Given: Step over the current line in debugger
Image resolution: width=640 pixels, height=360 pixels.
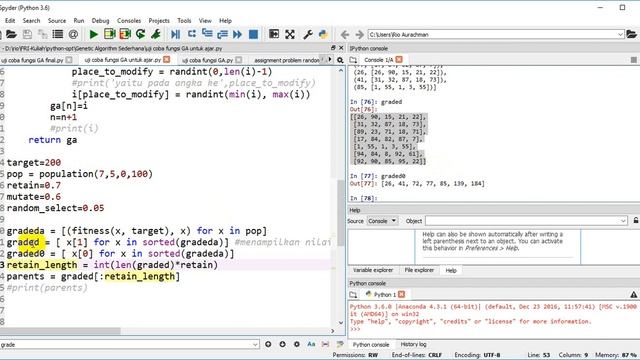Looking at the screenshot, I should pos(191,34).
